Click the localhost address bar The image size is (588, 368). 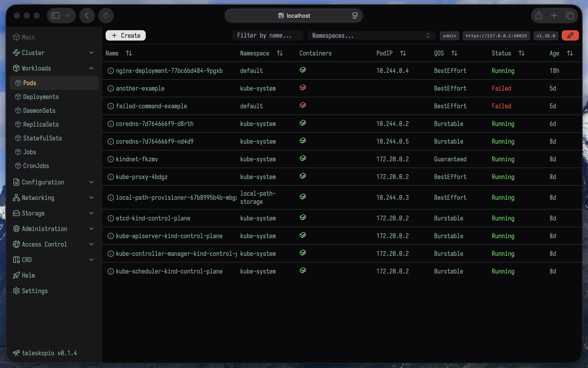pyautogui.click(x=294, y=16)
